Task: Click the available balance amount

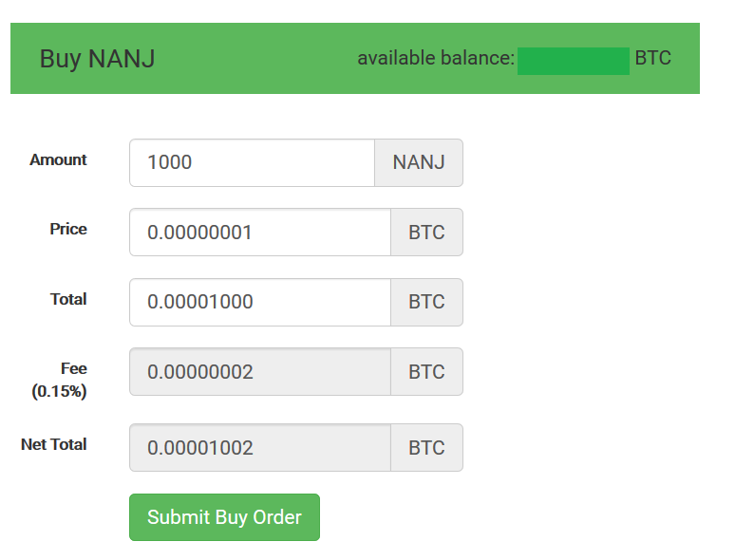Action: [x=574, y=61]
